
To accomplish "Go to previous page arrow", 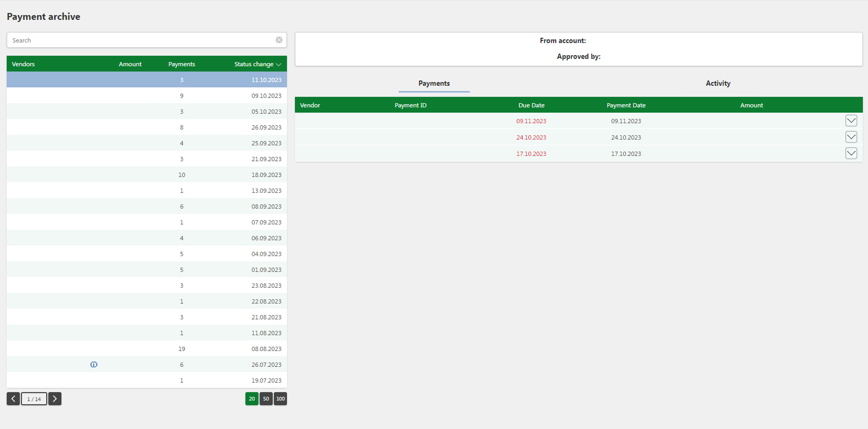I will point(13,399).
